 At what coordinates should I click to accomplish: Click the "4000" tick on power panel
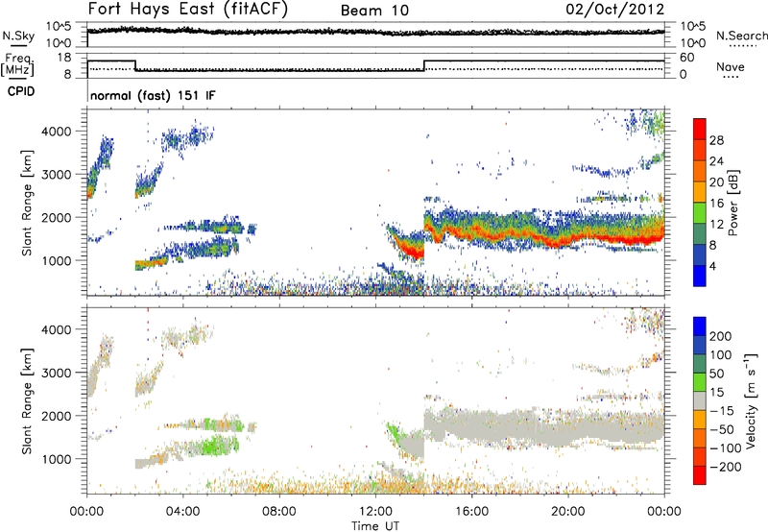tap(57, 132)
